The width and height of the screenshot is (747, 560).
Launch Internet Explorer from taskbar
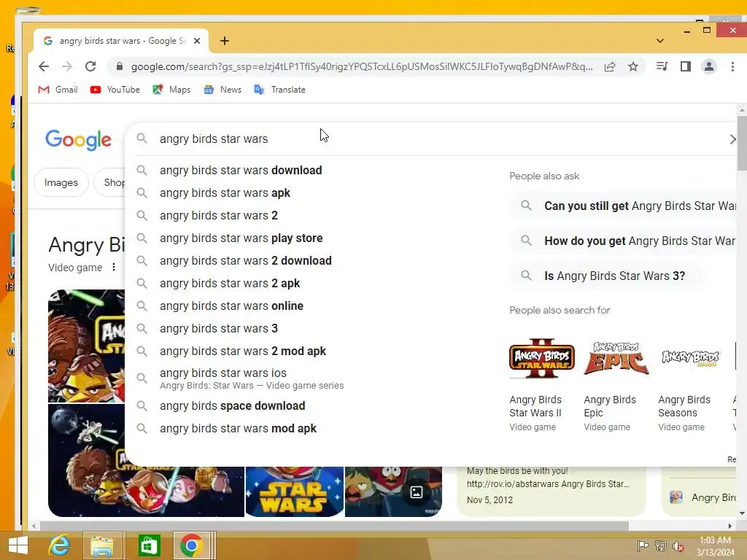(60, 545)
